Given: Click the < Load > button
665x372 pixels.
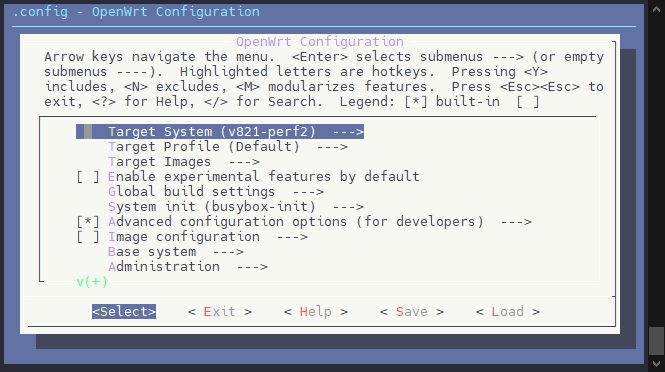Looking at the screenshot, I should pyautogui.click(x=508, y=312).
